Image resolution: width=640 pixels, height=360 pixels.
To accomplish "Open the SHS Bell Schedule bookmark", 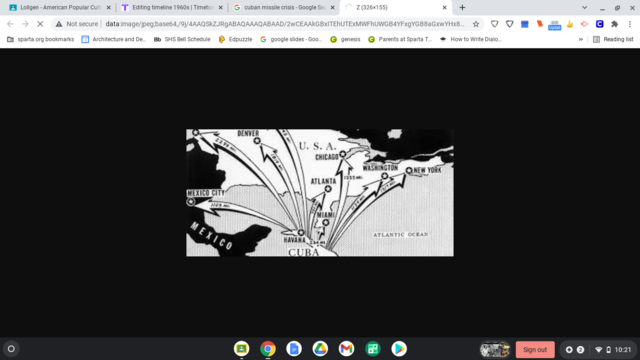I will pyautogui.click(x=182, y=39).
